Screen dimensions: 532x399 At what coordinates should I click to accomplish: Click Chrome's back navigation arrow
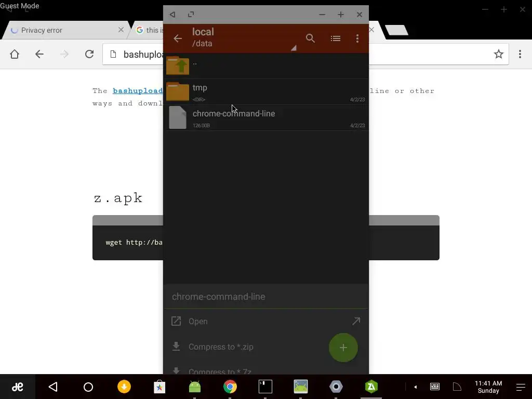coord(39,54)
